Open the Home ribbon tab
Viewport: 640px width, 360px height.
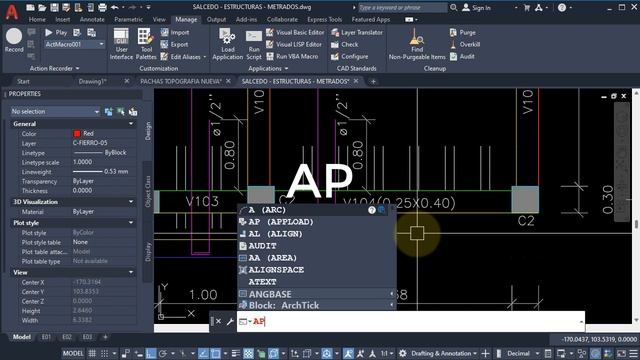click(37, 19)
